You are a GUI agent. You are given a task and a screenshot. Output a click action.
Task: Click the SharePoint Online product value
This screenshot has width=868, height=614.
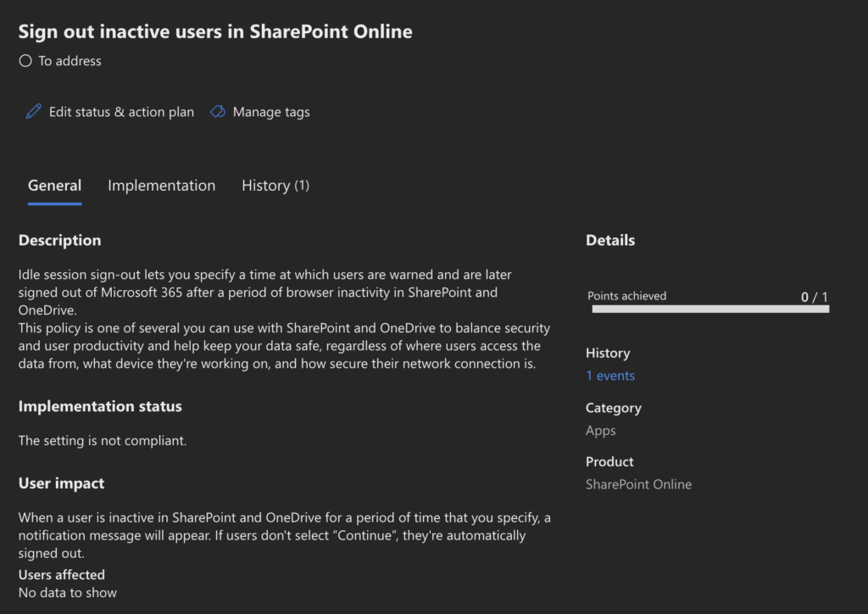point(638,484)
